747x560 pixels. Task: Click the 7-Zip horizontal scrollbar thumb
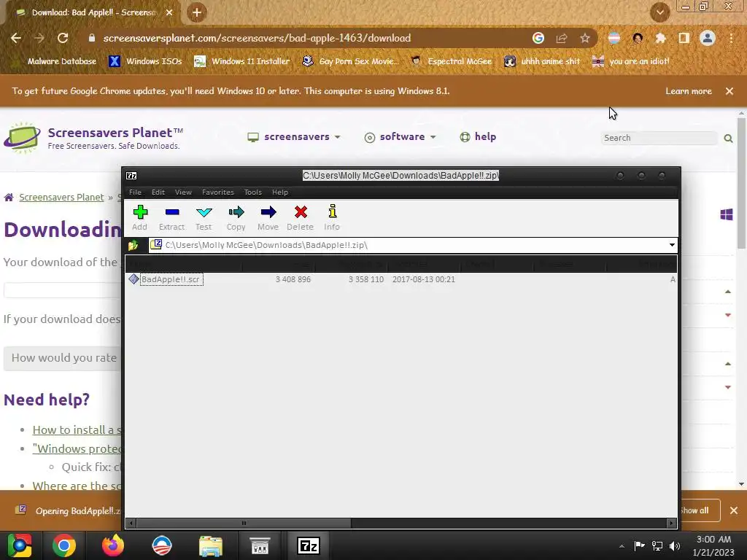(244, 524)
